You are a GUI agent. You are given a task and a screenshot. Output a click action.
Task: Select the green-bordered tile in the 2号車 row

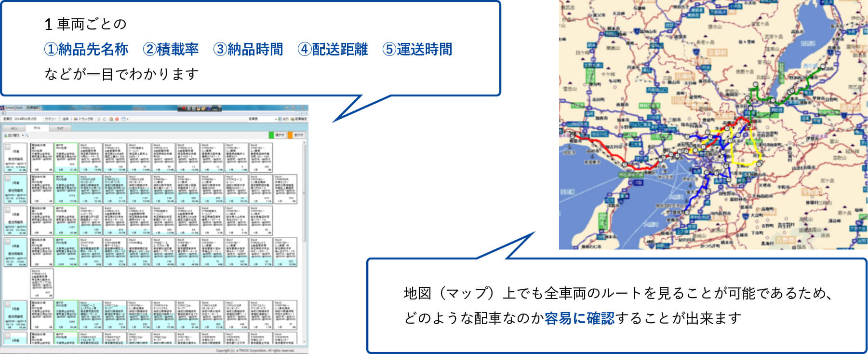pyautogui.click(x=66, y=189)
